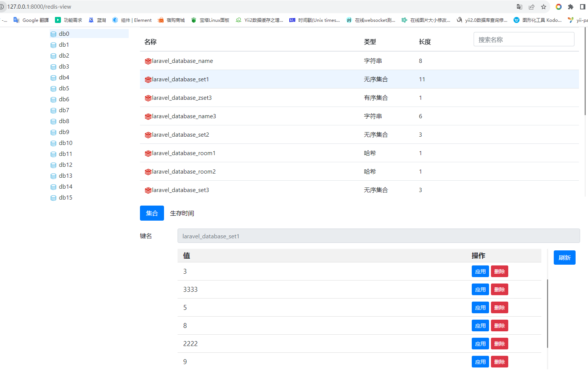Image resolution: width=588 pixels, height=375 pixels.
Task: Open the browser extensions puzzle icon
Action: [571, 7]
